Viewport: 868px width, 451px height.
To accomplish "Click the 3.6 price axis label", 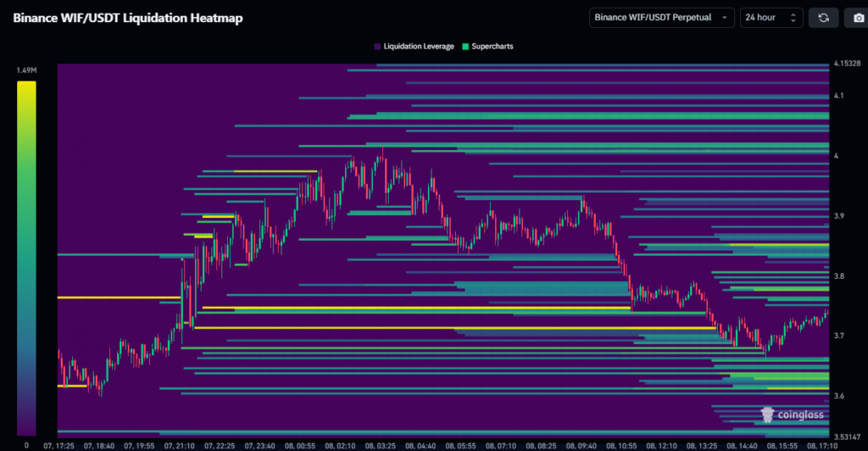I will (838, 396).
